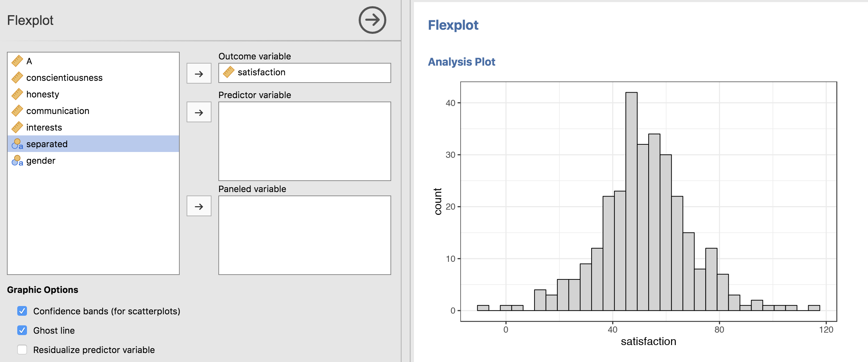The width and height of the screenshot is (868, 362).
Task: Select the gender variable
Action: point(93,161)
